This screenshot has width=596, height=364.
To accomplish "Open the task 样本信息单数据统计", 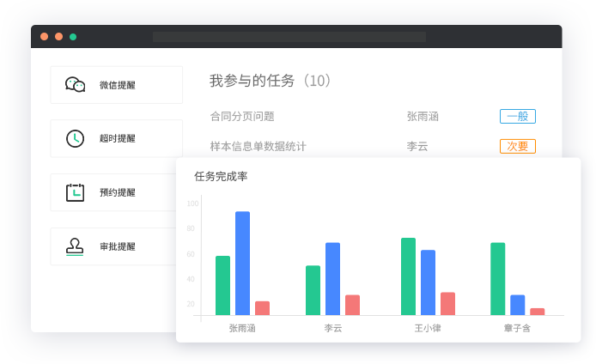I will click(x=258, y=146).
